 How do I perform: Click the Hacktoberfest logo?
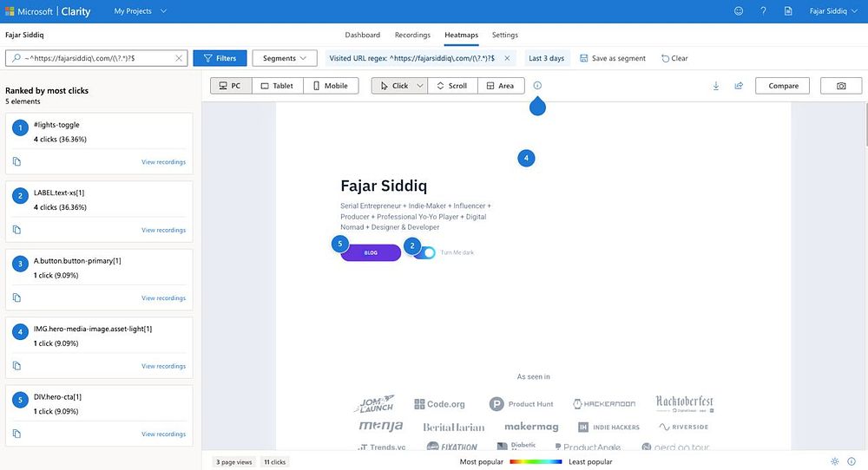pos(685,403)
